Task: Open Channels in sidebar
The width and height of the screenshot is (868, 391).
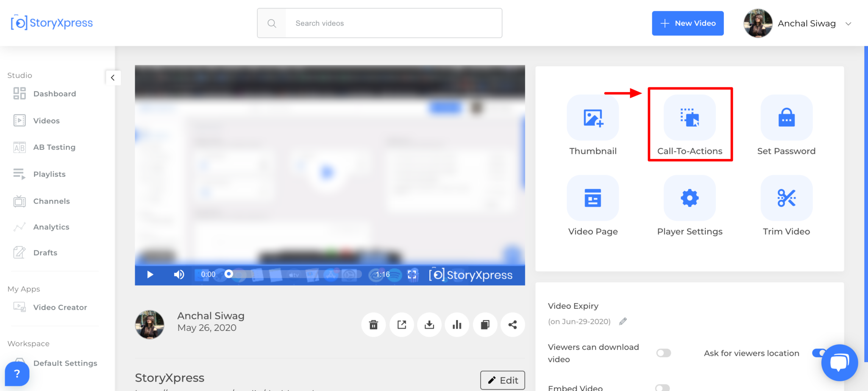Action: [x=42, y=201]
